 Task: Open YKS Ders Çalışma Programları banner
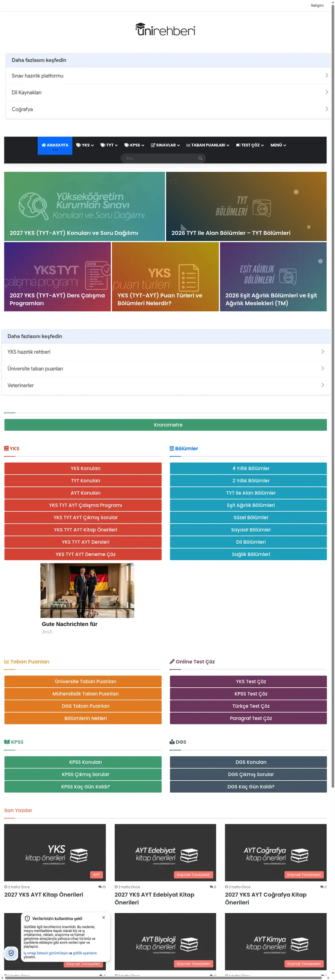click(x=57, y=277)
